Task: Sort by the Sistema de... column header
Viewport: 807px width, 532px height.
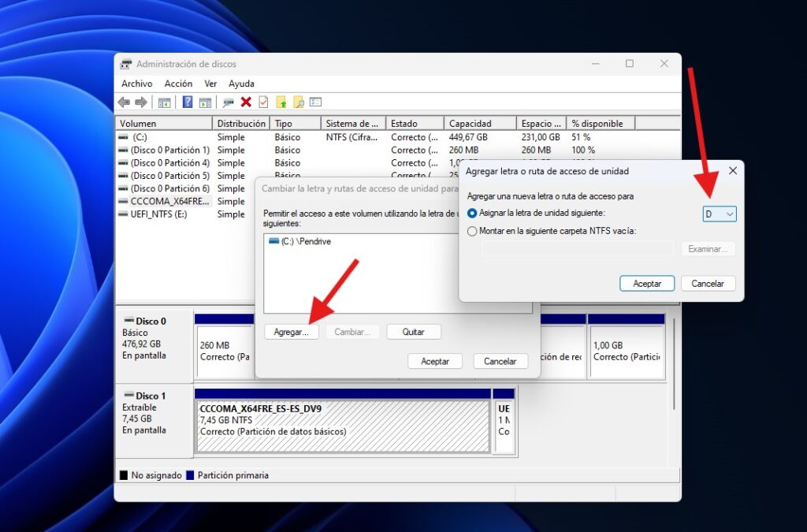Action: [x=354, y=124]
